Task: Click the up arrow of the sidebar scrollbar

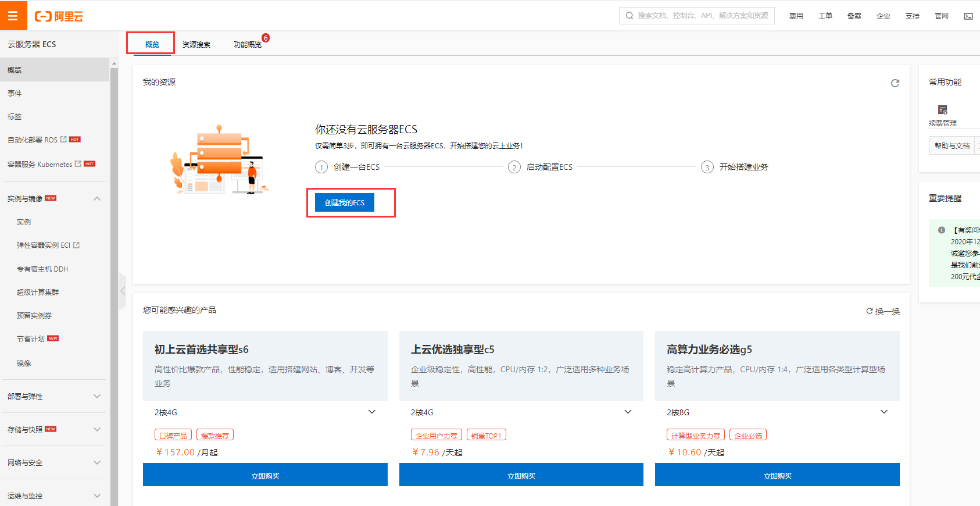Action: coord(114,63)
